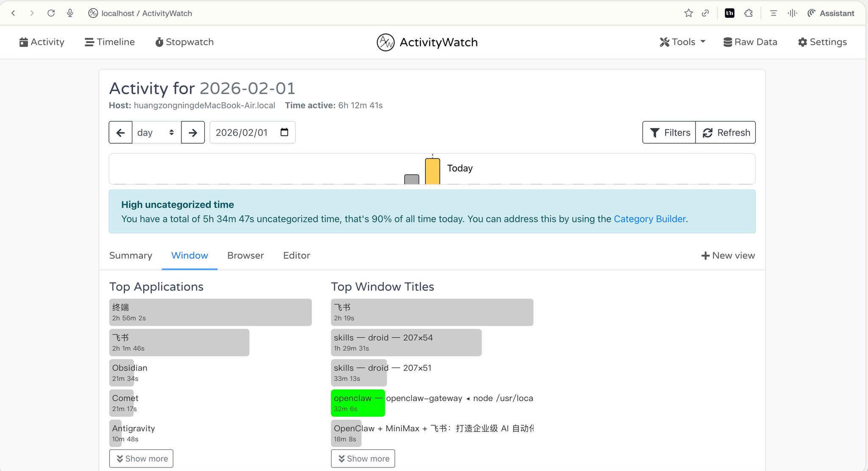The height and width of the screenshot is (471, 868).
Task: Select the 飞书 2h 1m 46s application bar
Action: [x=179, y=343]
